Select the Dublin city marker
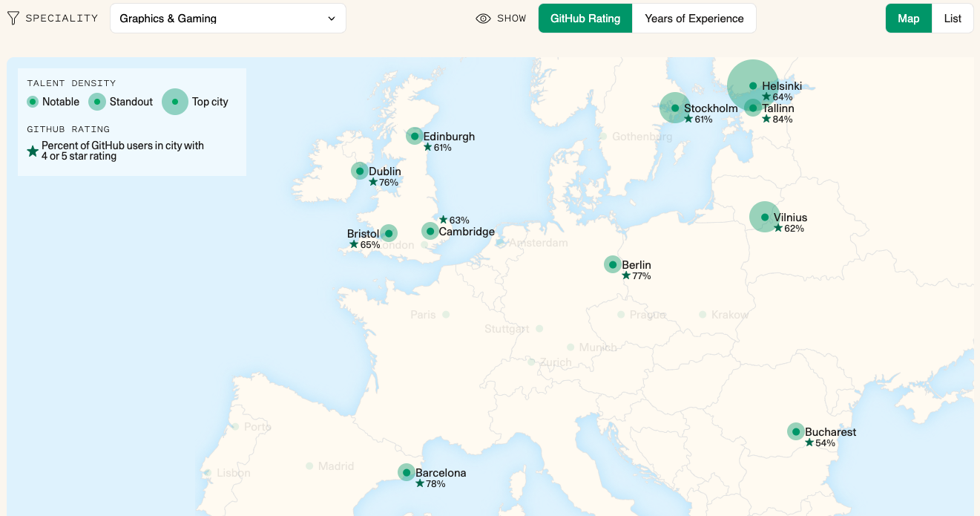This screenshot has width=980, height=516. (x=360, y=171)
